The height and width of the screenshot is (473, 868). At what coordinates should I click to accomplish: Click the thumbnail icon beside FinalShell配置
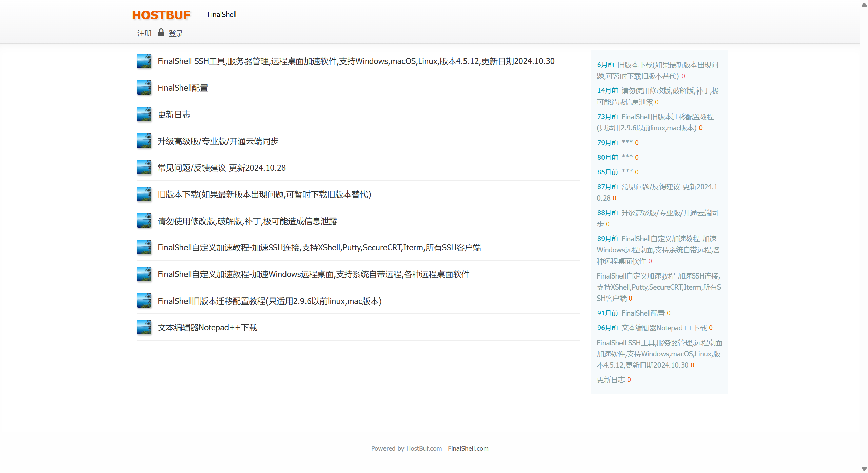point(144,88)
